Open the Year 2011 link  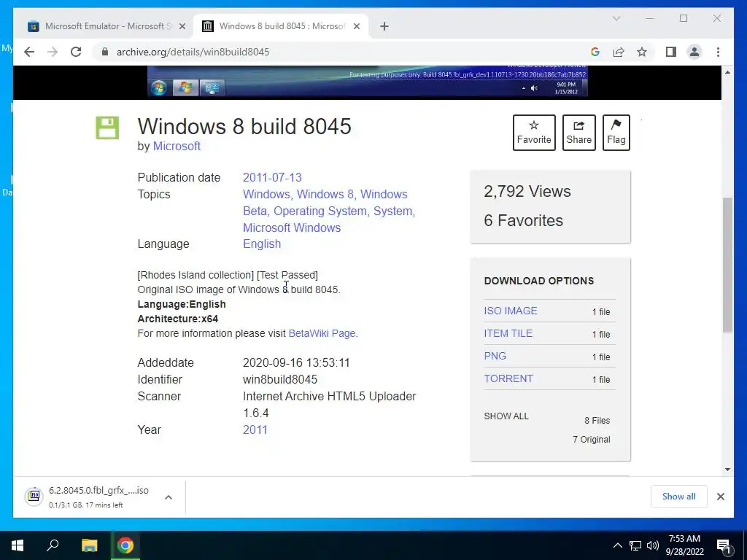click(x=255, y=429)
